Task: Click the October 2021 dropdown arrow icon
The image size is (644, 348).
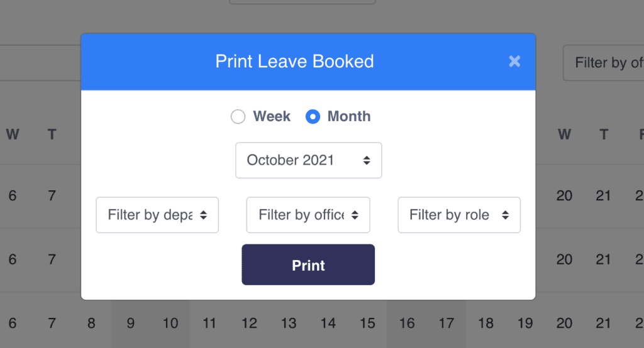Action: (x=367, y=161)
